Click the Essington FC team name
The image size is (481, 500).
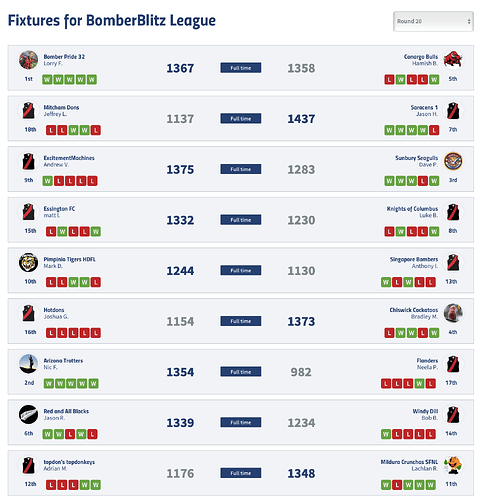click(x=59, y=209)
